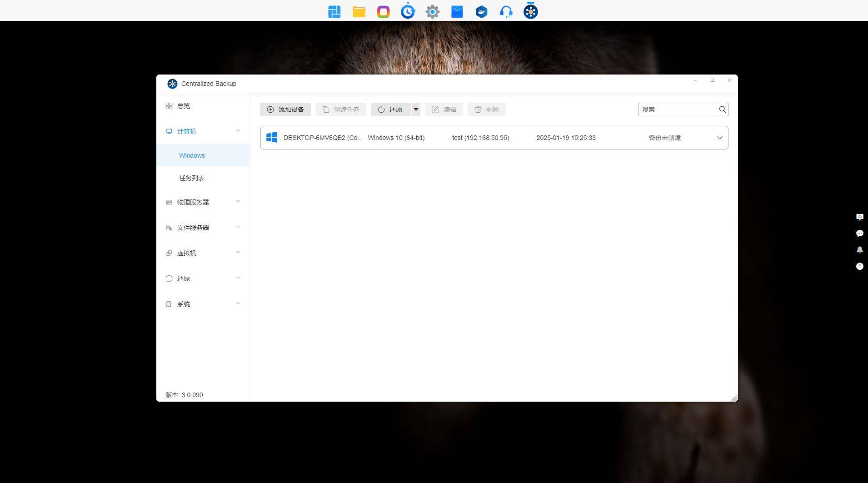Open the Docker app in the dock
The width and height of the screenshot is (868, 483).
[x=481, y=11]
